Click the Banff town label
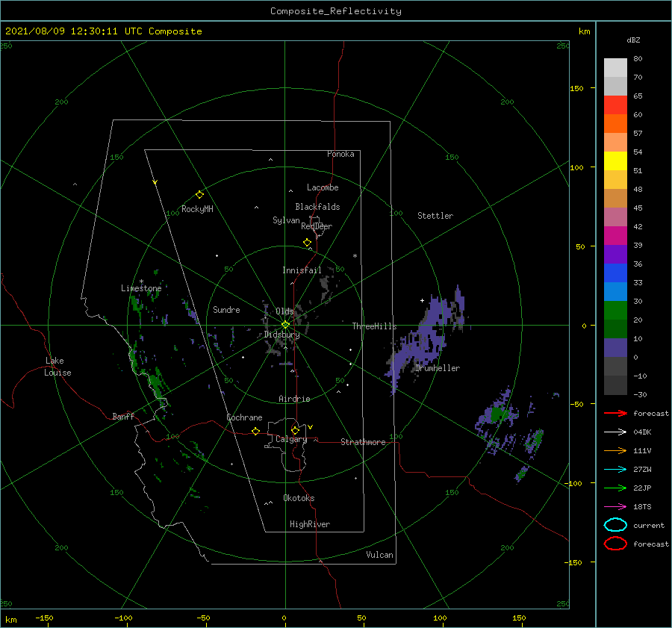The width and height of the screenshot is (672, 628). tap(123, 416)
